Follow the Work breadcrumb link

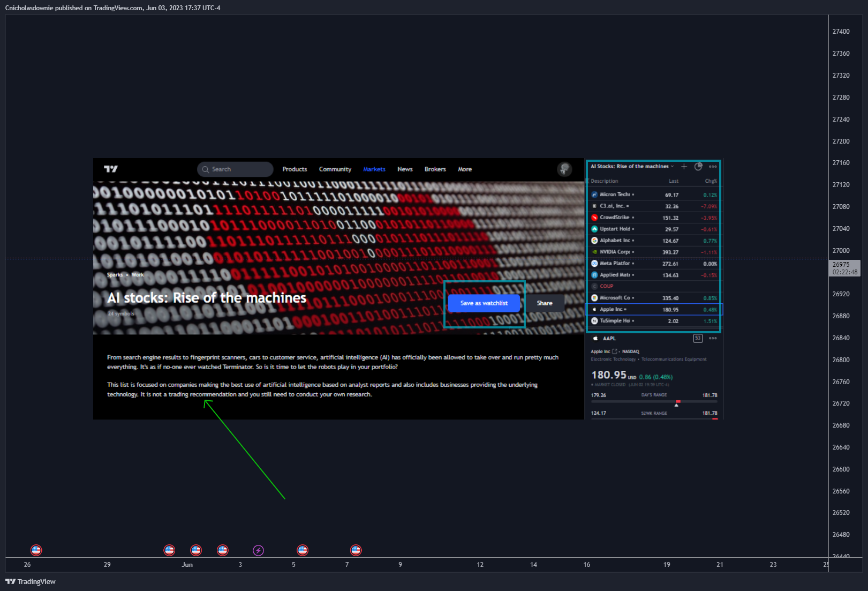click(138, 275)
